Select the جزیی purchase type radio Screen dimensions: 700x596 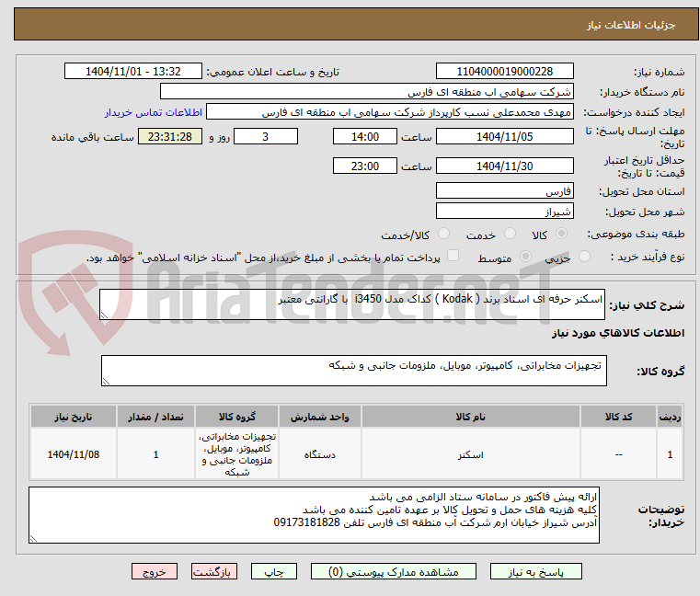pos(584,257)
